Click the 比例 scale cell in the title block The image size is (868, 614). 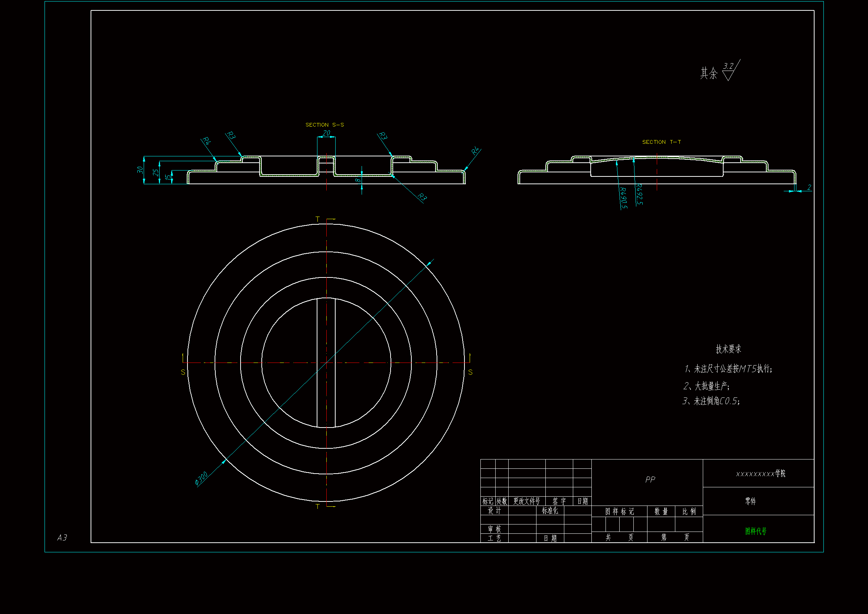[688, 511]
